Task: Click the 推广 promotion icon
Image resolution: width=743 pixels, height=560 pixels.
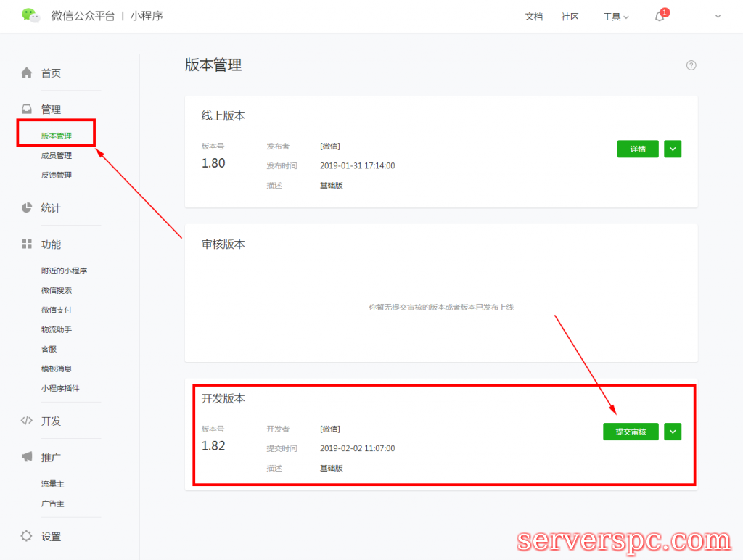Action: [x=27, y=457]
